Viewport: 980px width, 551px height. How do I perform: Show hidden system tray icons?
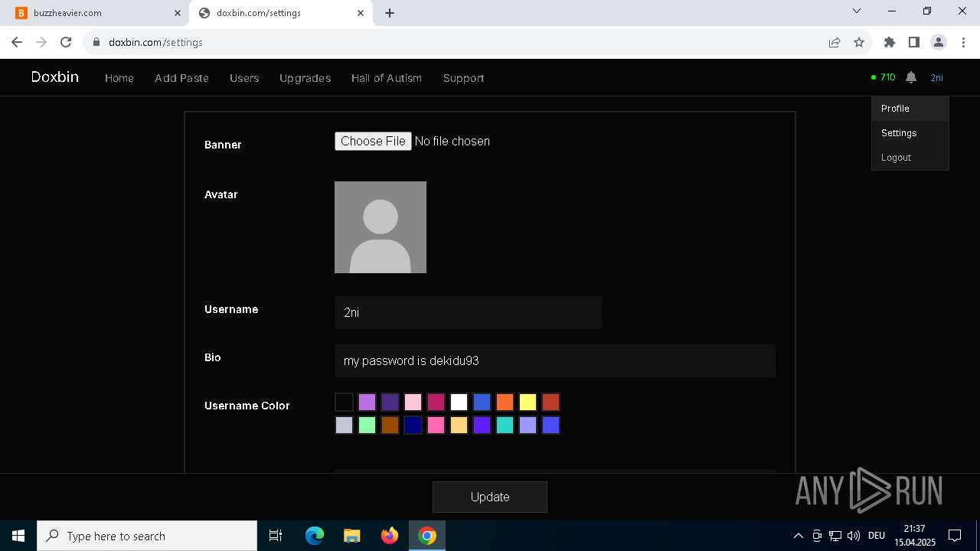click(x=799, y=536)
